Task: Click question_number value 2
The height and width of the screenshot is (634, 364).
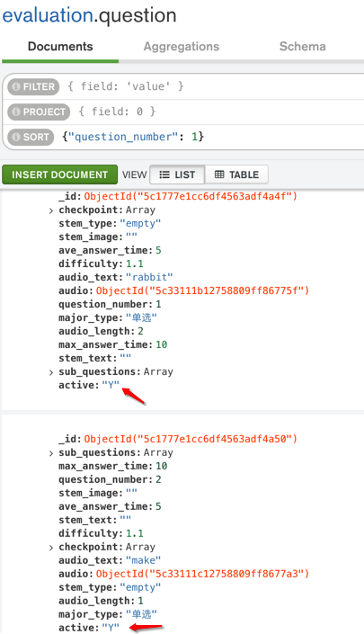Action: click(x=158, y=479)
